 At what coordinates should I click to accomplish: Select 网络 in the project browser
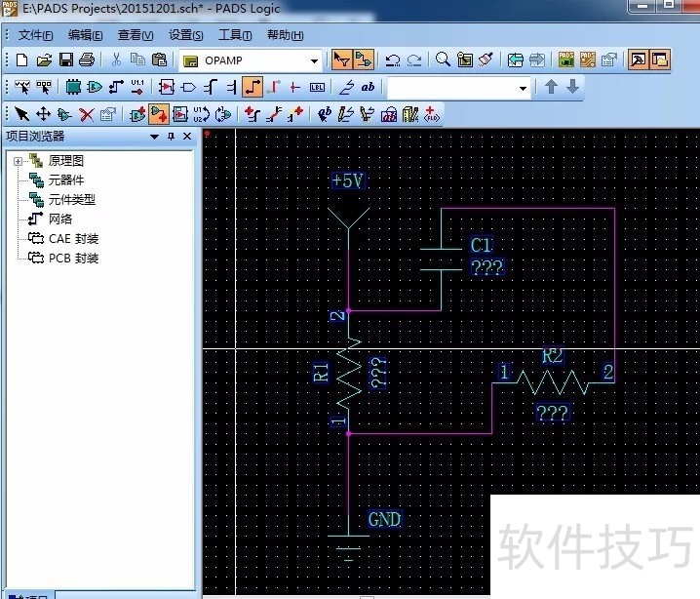60,220
